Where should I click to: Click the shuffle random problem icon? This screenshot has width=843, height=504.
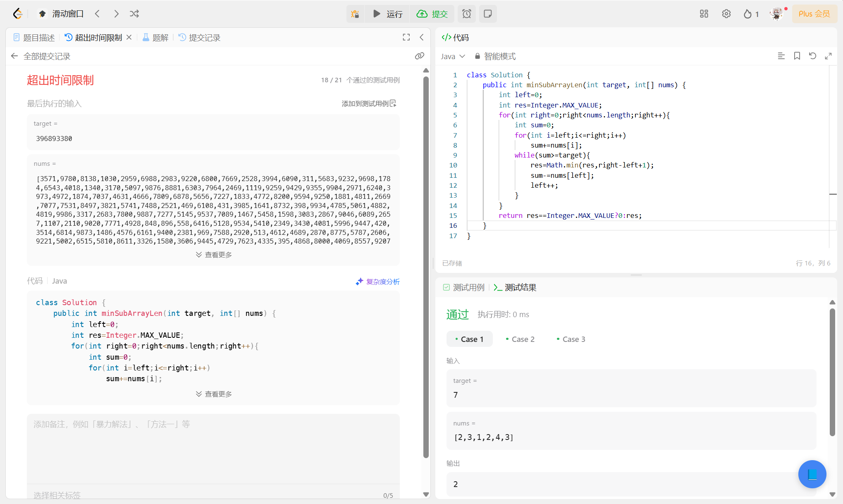tap(134, 14)
